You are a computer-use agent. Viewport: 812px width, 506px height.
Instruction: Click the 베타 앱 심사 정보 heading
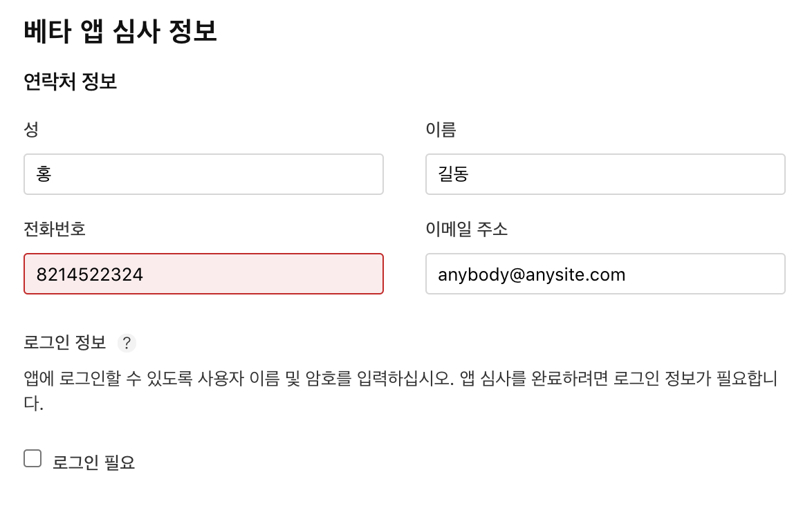(x=120, y=32)
